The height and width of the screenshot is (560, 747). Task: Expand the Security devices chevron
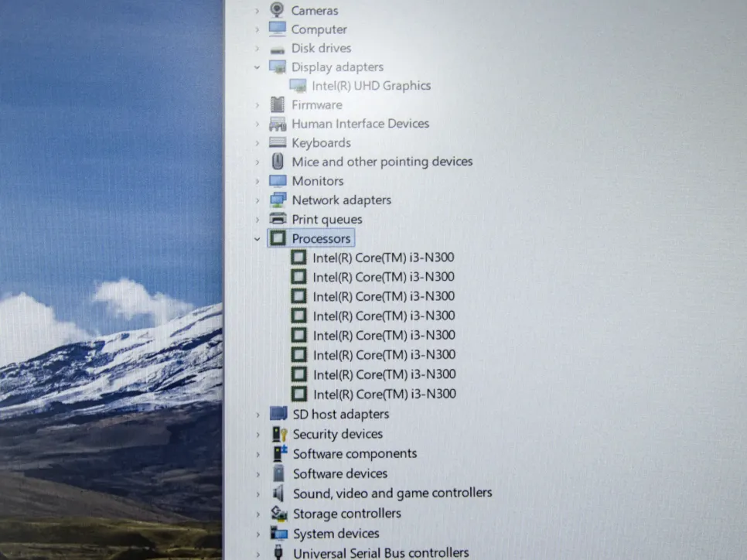[x=258, y=435]
